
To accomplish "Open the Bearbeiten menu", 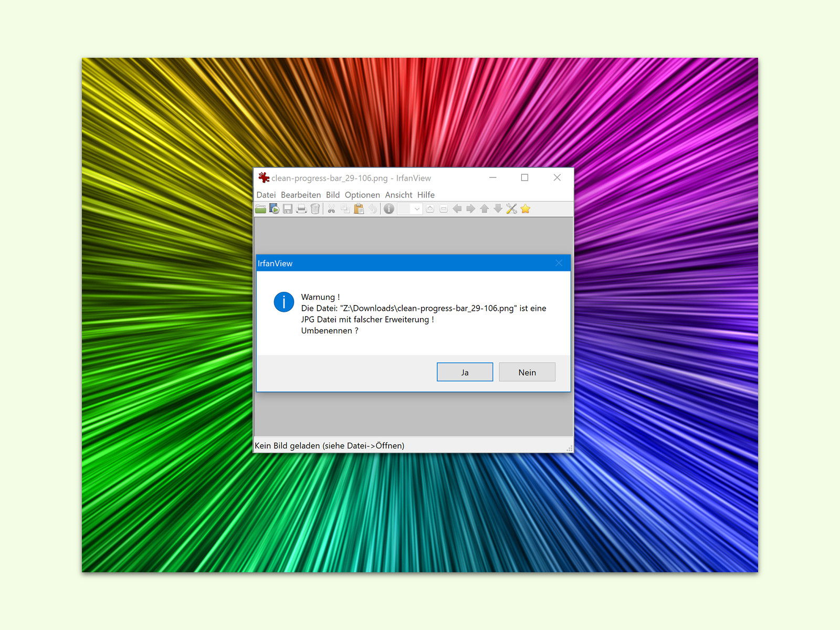I will point(301,195).
